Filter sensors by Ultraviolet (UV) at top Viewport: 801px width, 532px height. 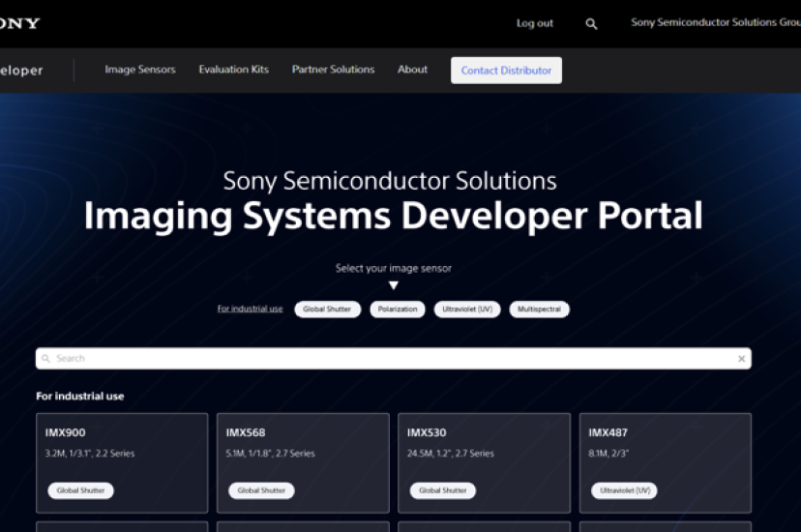click(467, 310)
